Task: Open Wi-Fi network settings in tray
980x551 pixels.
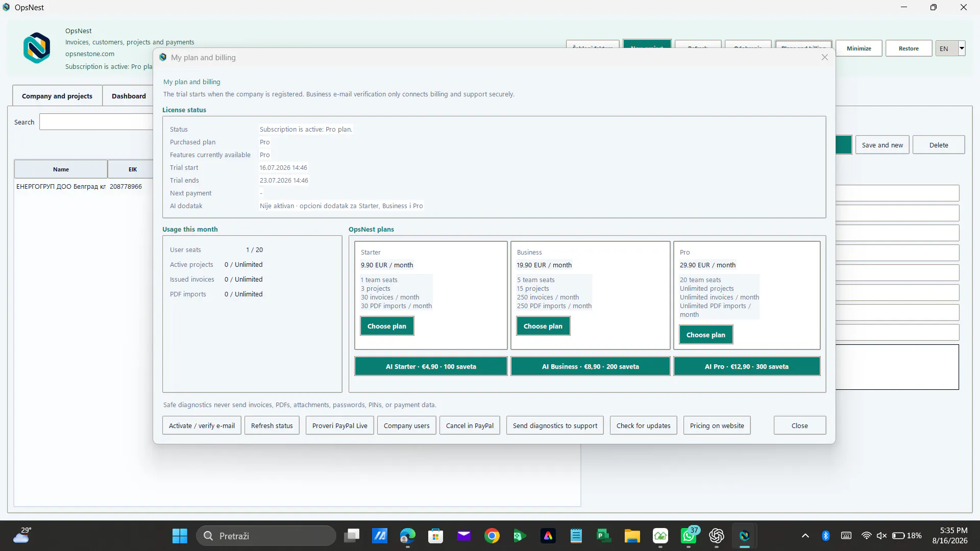Action: click(866, 536)
